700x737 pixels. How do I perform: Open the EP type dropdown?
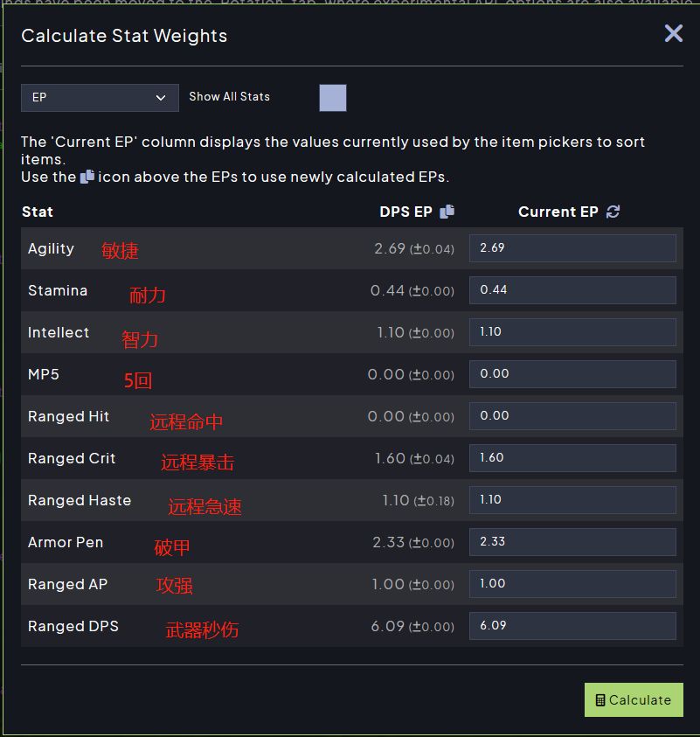[x=100, y=98]
